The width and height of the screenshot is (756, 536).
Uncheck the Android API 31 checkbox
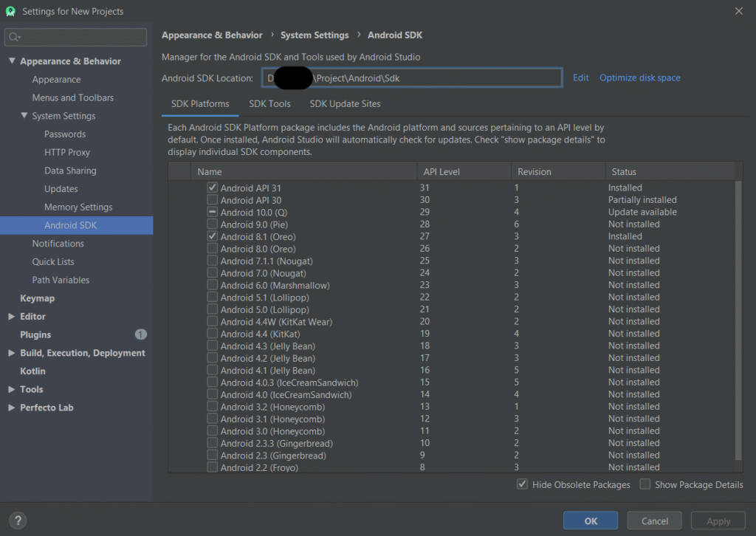tap(212, 188)
